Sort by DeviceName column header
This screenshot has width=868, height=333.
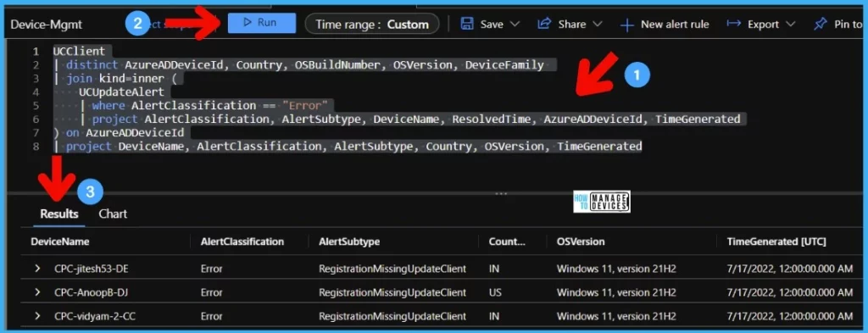tap(60, 241)
